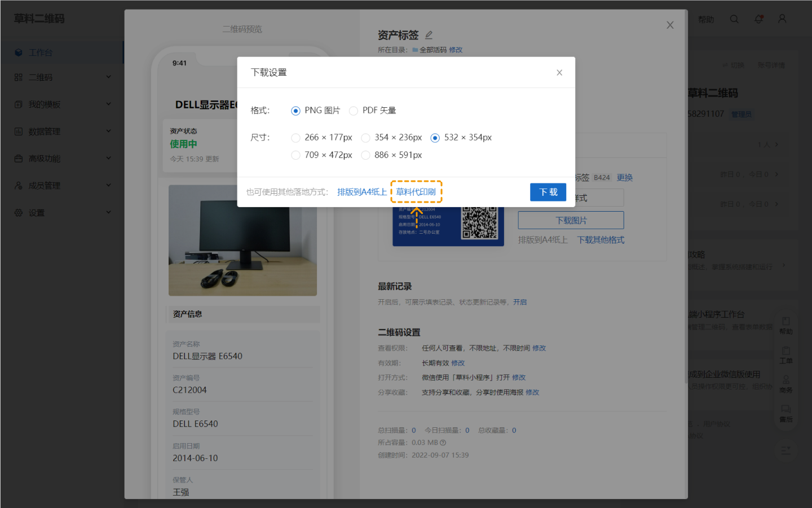The image size is (812, 508).
Task: Click the 工作台 icon in the sidebar
Action: point(19,52)
